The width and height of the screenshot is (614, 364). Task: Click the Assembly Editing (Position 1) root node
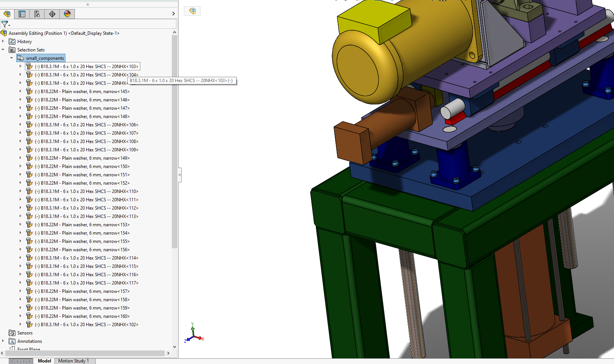click(x=64, y=33)
